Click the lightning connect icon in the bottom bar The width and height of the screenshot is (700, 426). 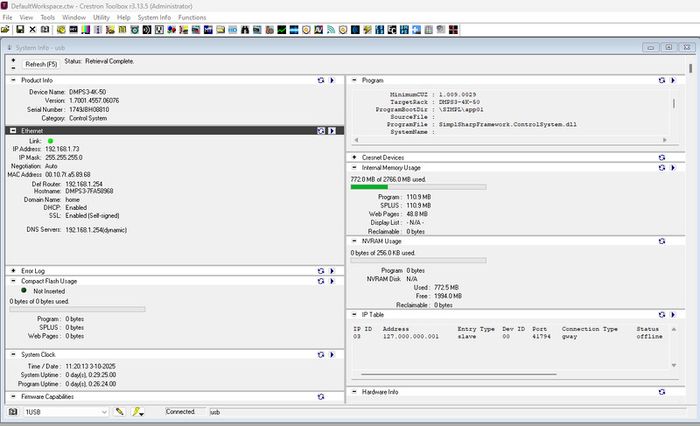click(137, 411)
